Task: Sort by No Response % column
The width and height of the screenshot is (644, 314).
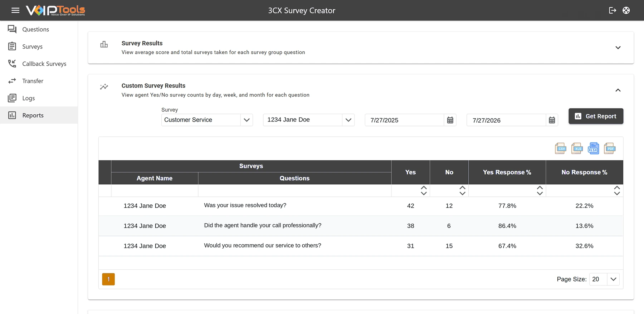Action: (x=617, y=190)
